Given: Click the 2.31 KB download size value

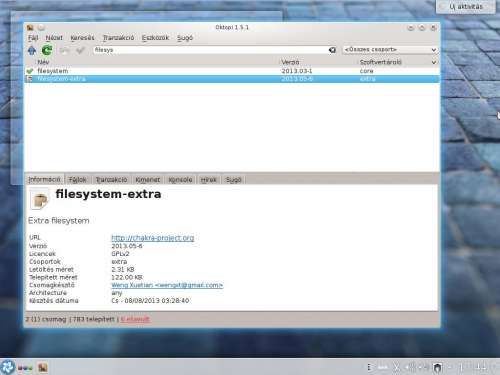Looking at the screenshot, I should coord(123,269).
